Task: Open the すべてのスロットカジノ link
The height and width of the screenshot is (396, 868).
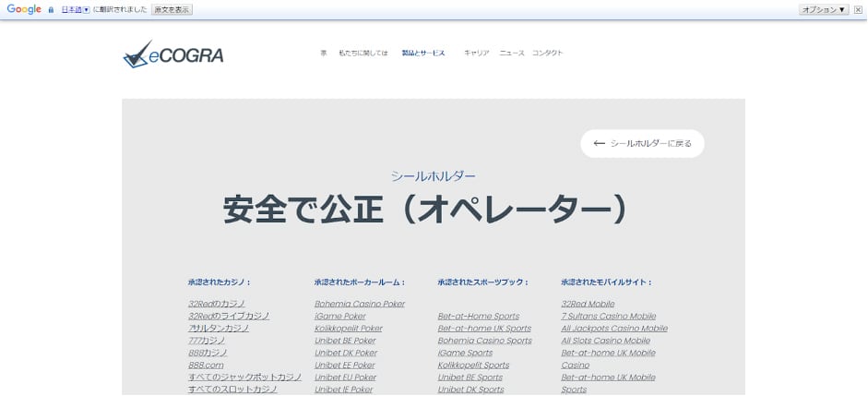Action: coord(232,390)
